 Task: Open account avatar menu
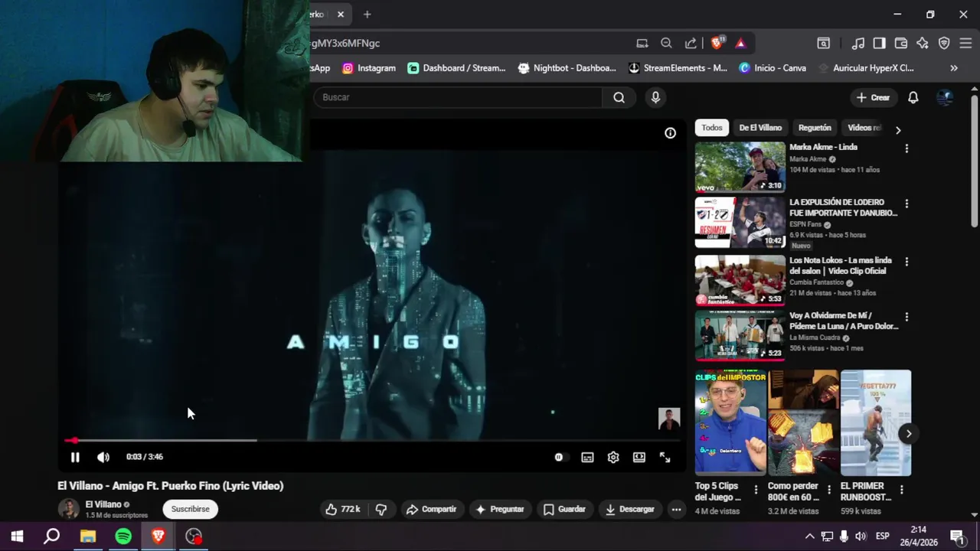click(945, 97)
